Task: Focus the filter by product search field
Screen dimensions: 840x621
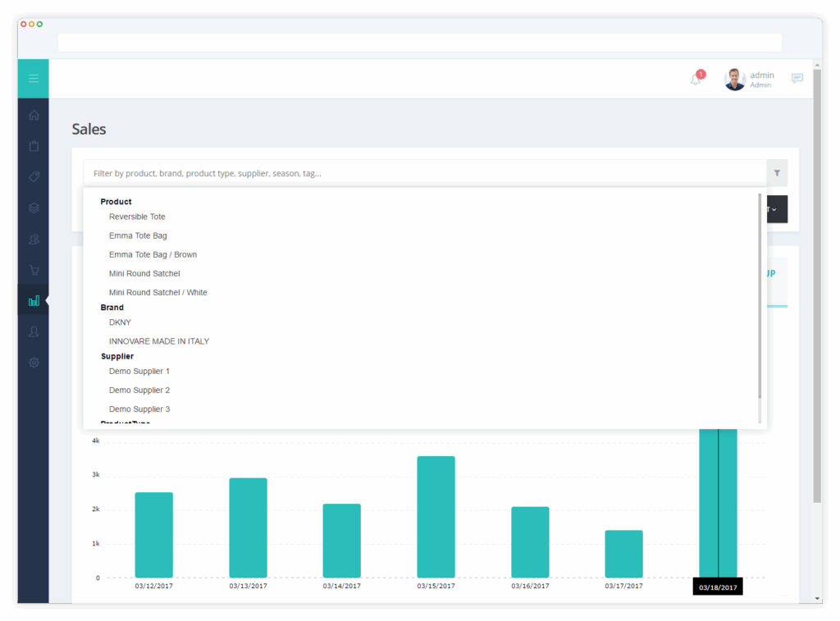Action: [x=425, y=173]
